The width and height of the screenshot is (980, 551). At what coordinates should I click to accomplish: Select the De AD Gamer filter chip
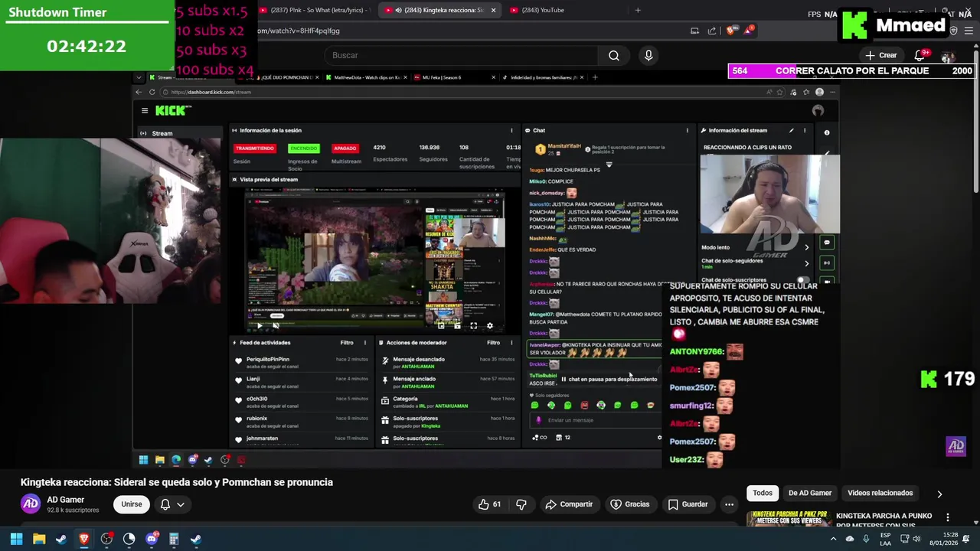810,493
